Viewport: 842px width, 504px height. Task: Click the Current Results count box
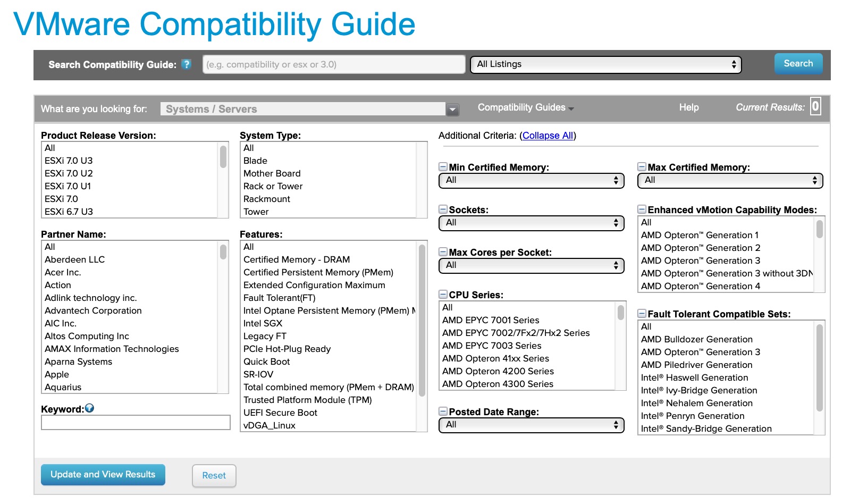[x=815, y=106]
